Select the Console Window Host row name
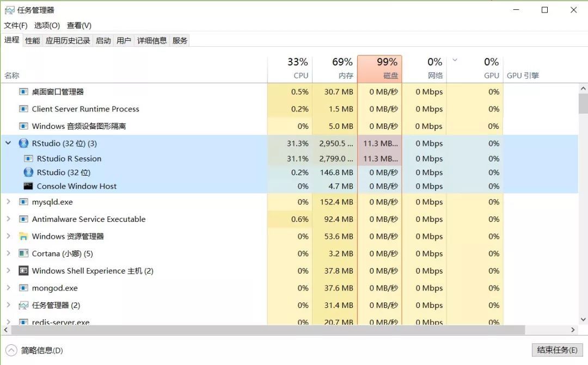588x365 pixels. coord(77,186)
